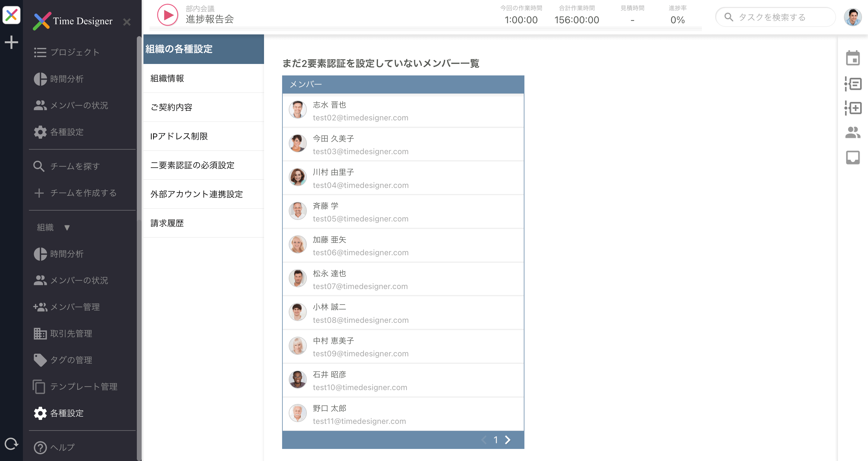Click the reload icon at bottom left
The height and width of the screenshot is (461, 868).
click(x=11, y=444)
